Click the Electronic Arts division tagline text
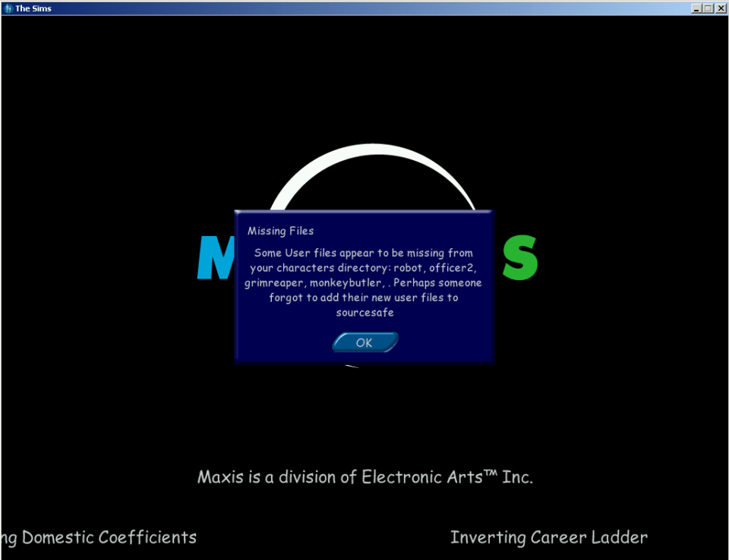Viewport: 729px width, 560px height. [x=364, y=477]
